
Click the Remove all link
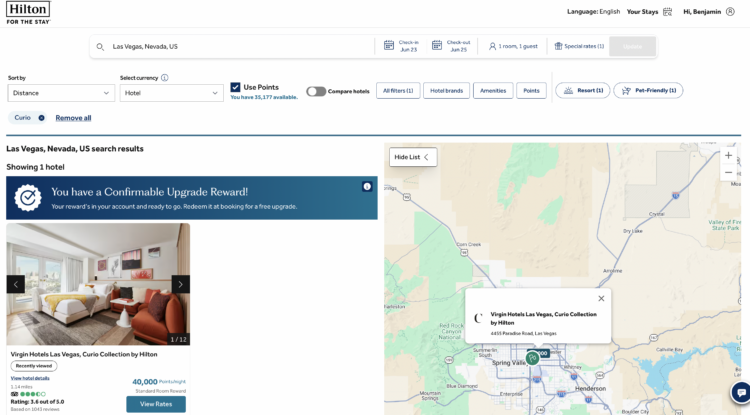(x=73, y=118)
